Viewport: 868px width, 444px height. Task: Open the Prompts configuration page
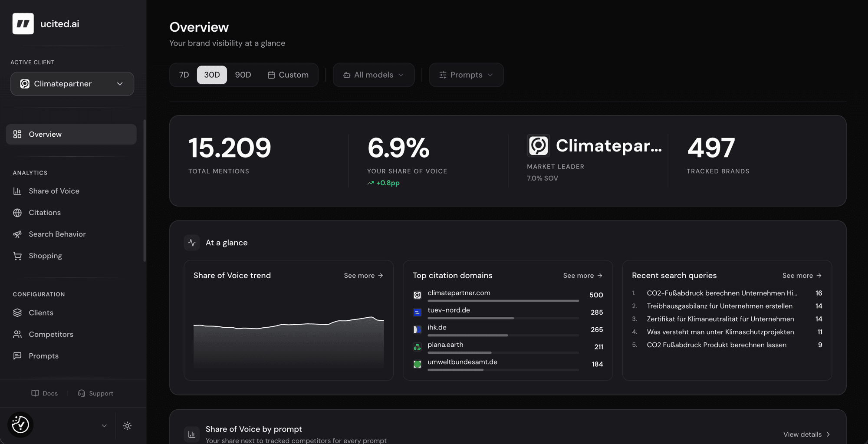coord(71,356)
